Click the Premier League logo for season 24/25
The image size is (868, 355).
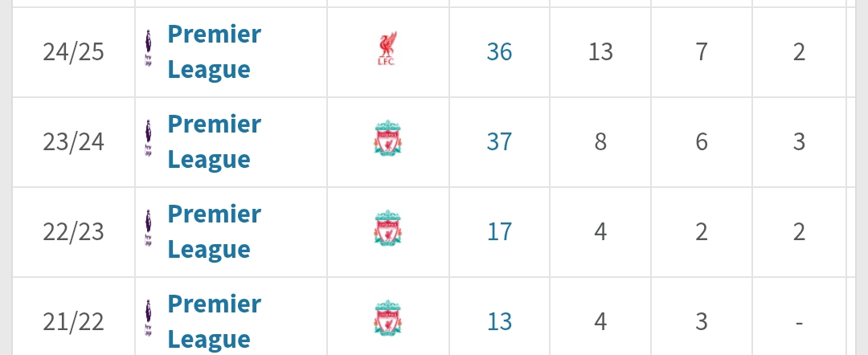(148, 52)
